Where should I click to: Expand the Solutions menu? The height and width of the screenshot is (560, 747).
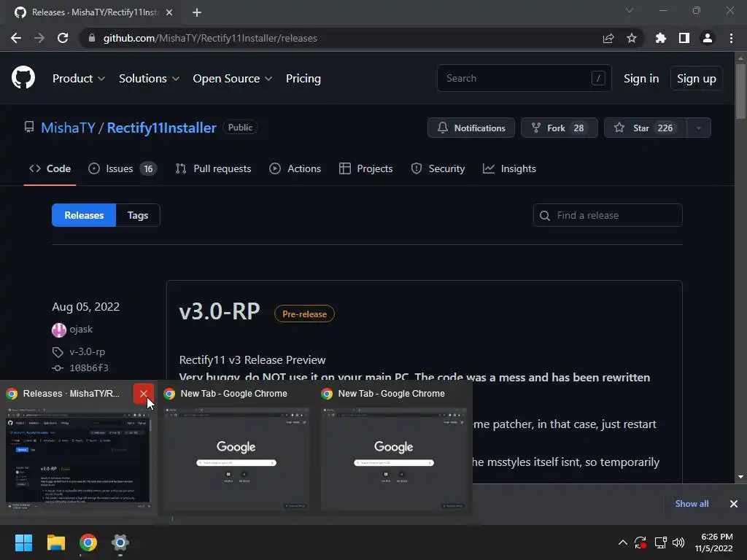149,79
